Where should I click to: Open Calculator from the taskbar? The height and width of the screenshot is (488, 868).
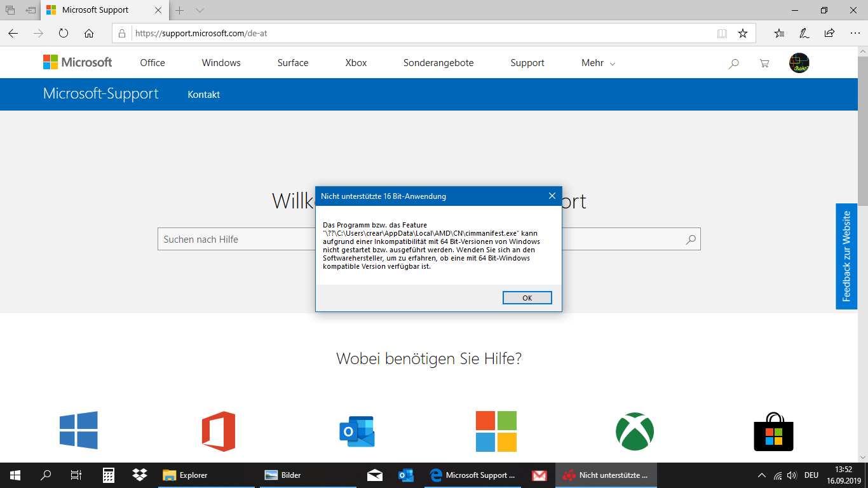click(109, 475)
